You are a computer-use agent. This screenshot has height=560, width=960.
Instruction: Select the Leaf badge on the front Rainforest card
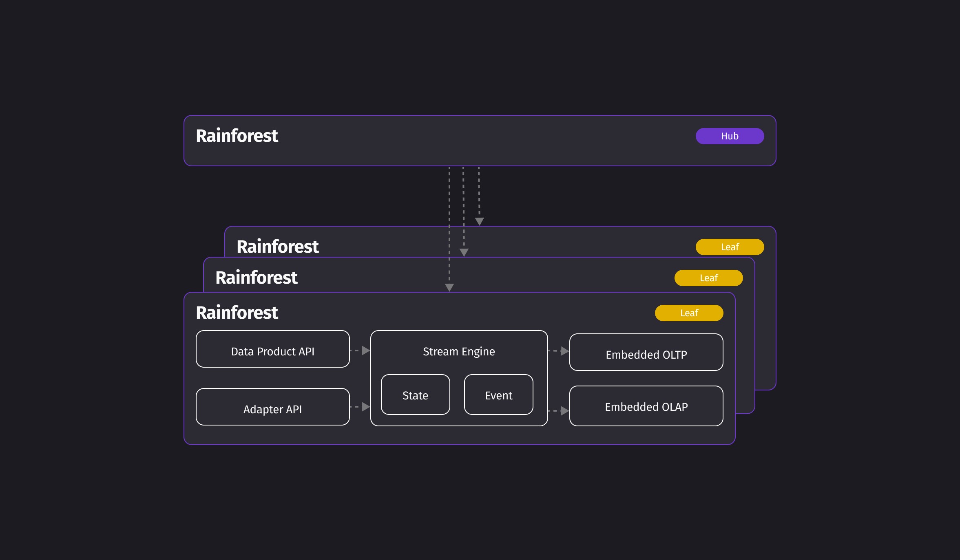689,313
